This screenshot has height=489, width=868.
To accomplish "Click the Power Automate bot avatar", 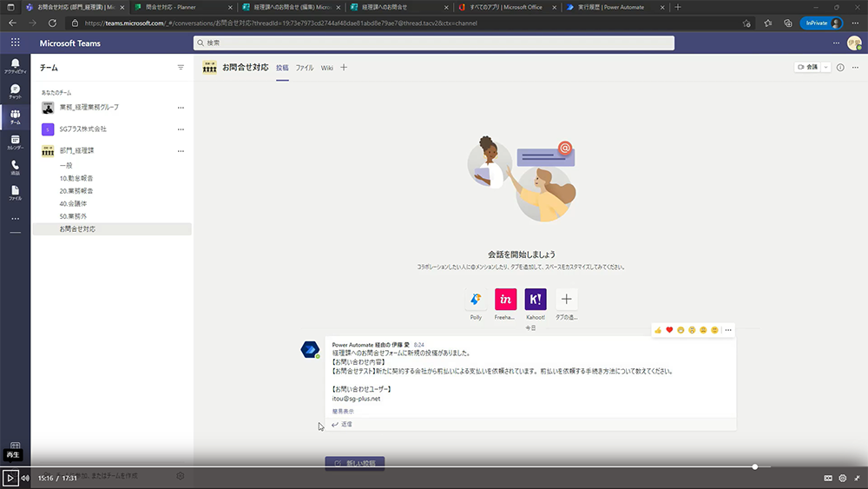I will click(x=310, y=349).
